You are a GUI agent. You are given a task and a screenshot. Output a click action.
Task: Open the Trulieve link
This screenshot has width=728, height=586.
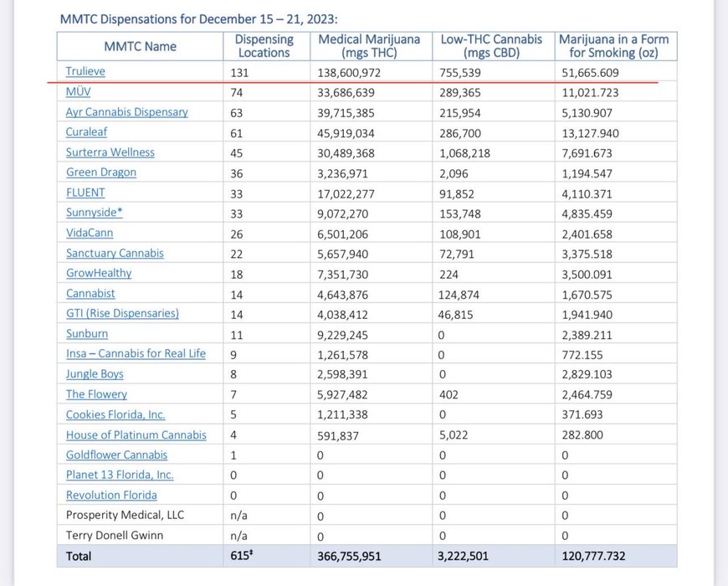85,71
